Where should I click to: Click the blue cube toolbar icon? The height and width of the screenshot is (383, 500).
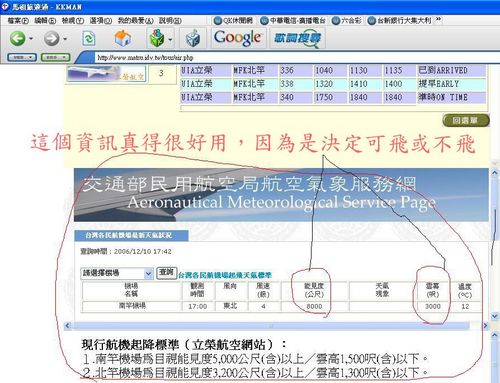pos(193,39)
